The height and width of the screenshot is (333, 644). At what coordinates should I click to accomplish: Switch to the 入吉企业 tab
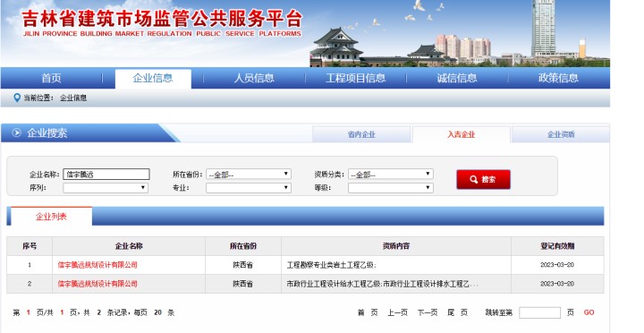pos(462,134)
